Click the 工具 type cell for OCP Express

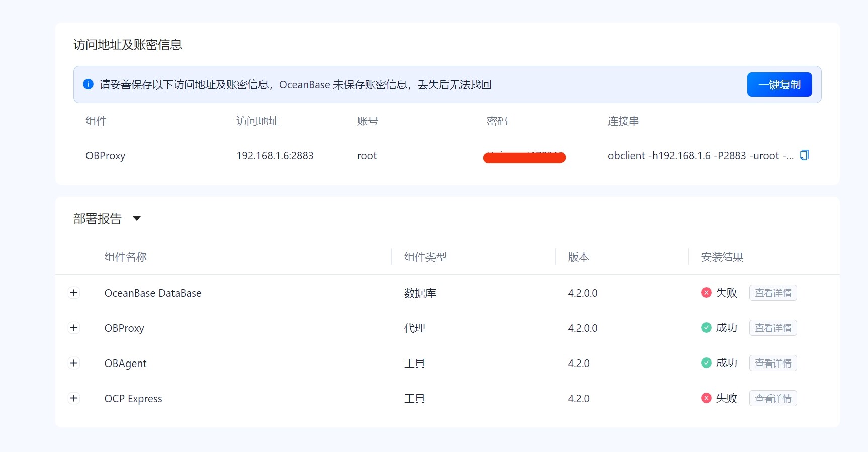pos(415,398)
